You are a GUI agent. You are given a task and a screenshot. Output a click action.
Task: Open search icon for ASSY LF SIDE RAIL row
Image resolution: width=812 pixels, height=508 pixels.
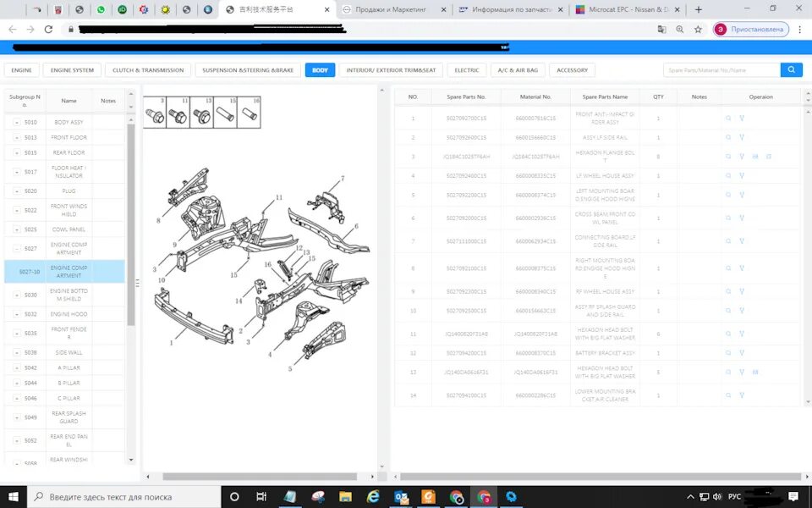pyautogui.click(x=728, y=137)
